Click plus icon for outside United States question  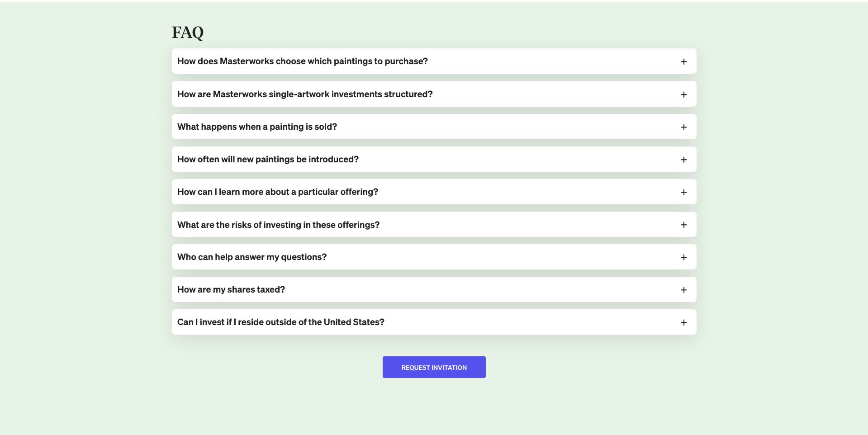[683, 322]
